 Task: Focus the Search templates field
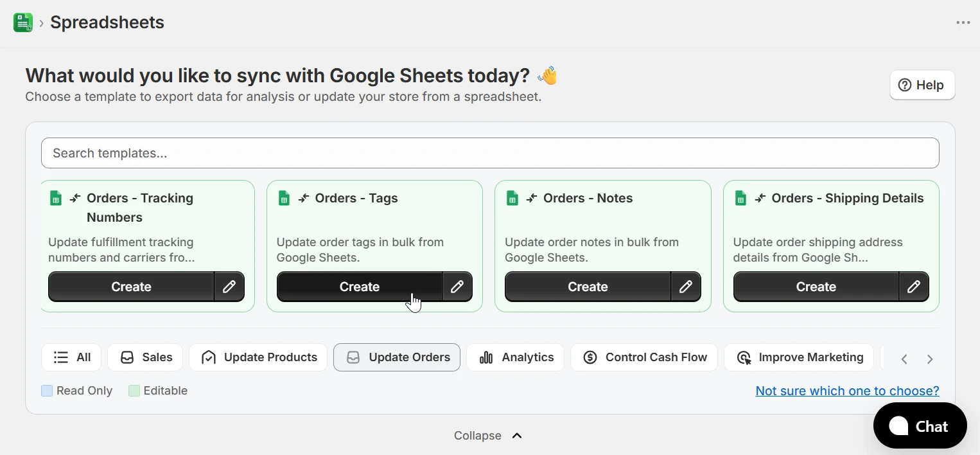pos(490,153)
